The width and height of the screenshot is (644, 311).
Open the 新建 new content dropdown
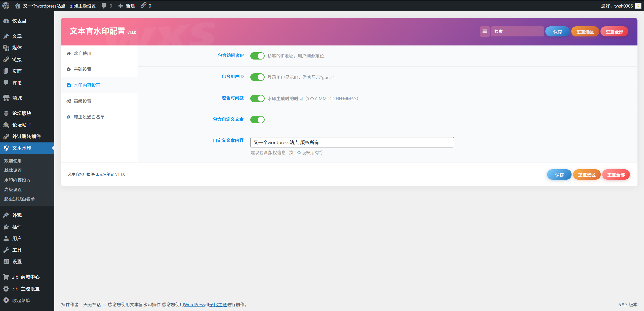pyautogui.click(x=127, y=6)
